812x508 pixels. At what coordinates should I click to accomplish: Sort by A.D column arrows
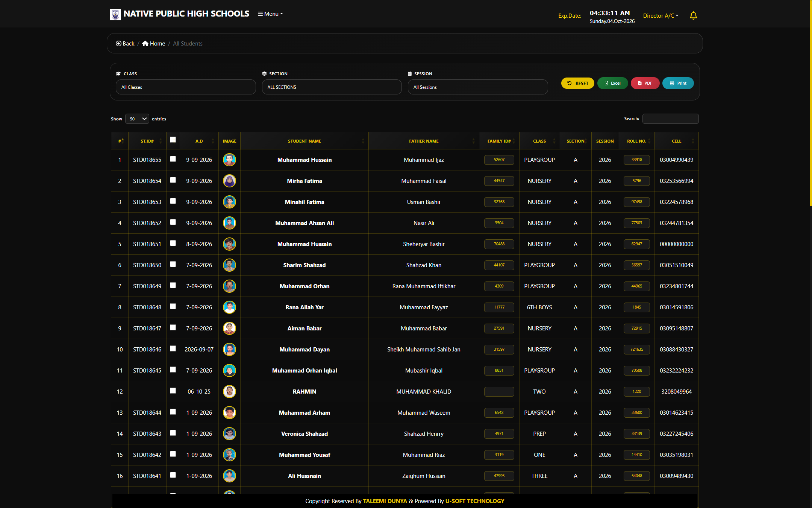click(x=213, y=141)
